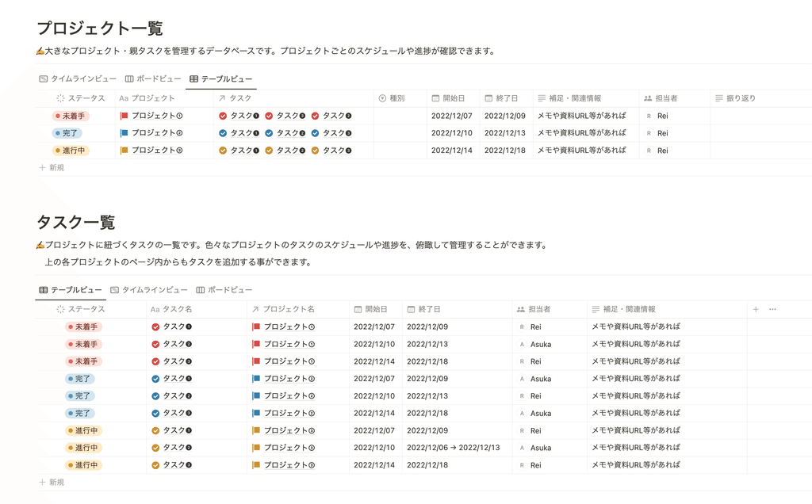Click 開始日 2022/12/10 in 完了 タスク❷ row
The width and height of the screenshot is (812, 504).
pos(374,396)
